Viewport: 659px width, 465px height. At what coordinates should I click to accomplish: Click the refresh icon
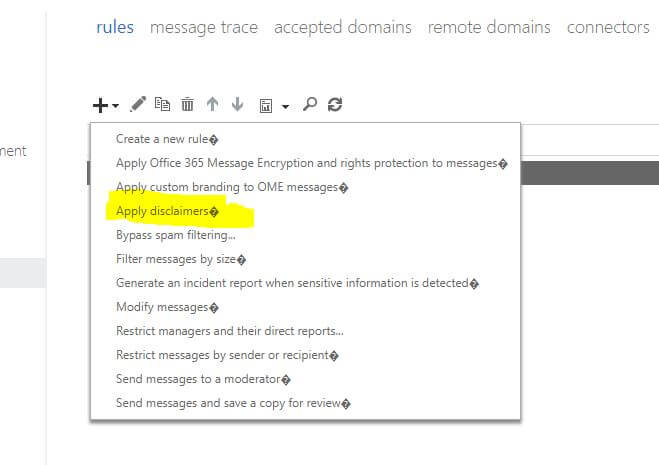point(335,104)
